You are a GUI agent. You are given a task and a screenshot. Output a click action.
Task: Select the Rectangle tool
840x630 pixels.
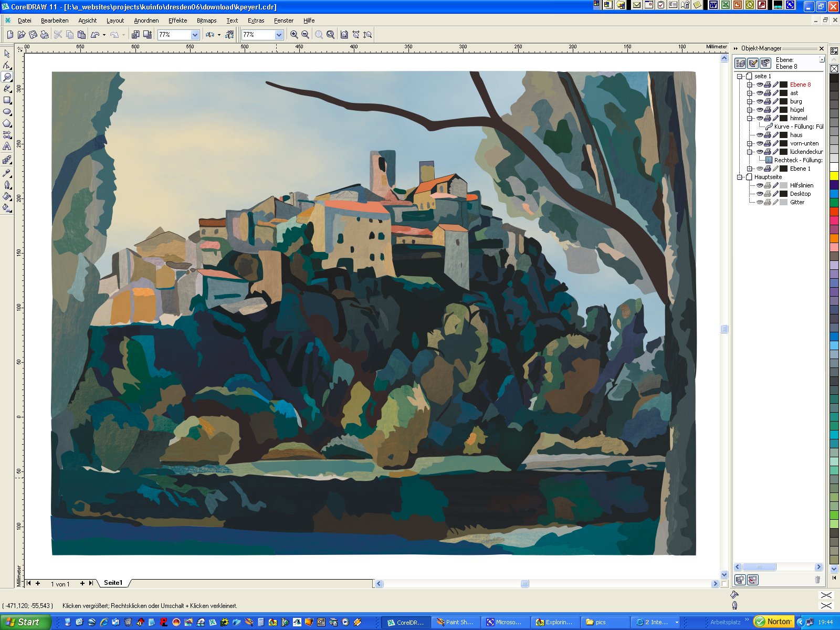(7, 100)
